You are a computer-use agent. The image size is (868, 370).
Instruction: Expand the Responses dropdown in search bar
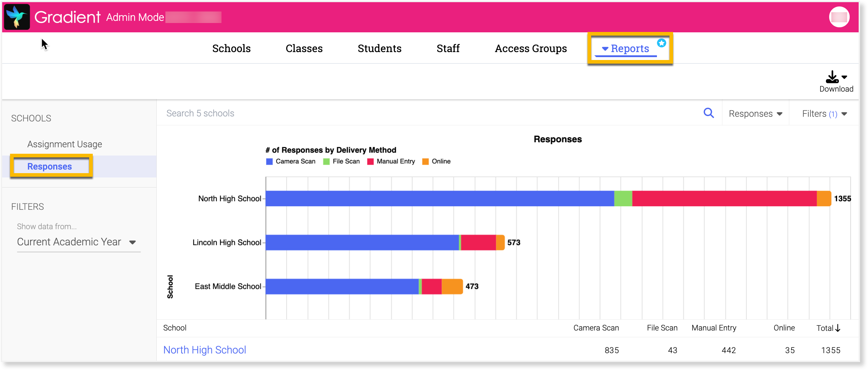coord(755,114)
